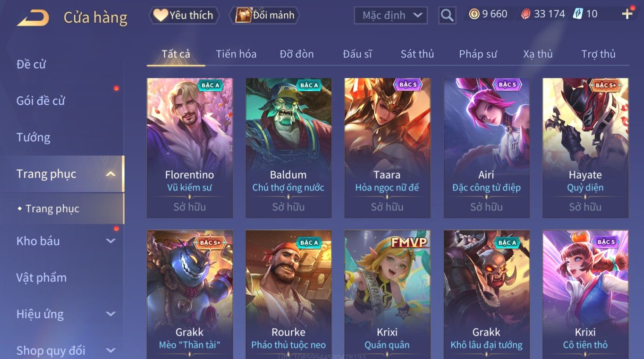
Task: Open Yêu thích heart favorites
Action: 184,15
